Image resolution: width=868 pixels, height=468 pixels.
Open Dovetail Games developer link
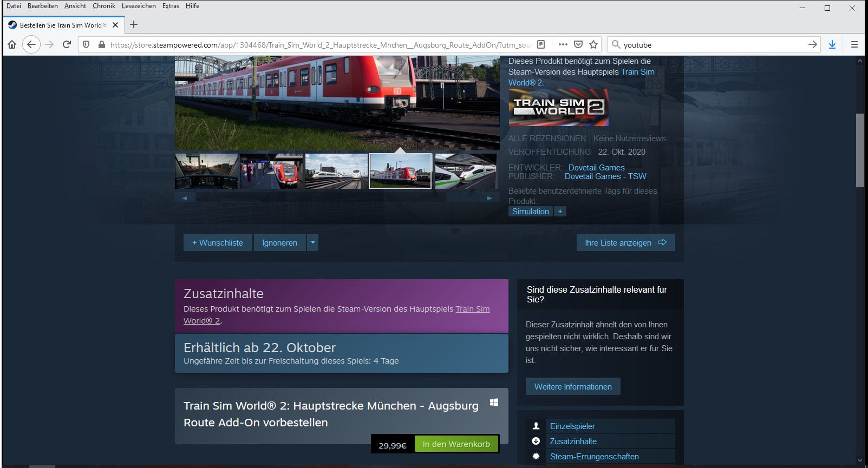pos(596,168)
